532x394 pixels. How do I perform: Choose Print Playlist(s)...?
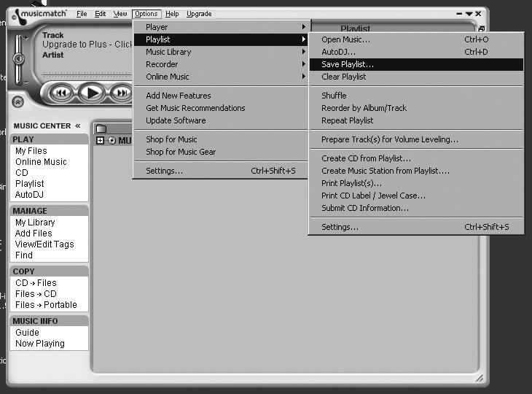416,183
